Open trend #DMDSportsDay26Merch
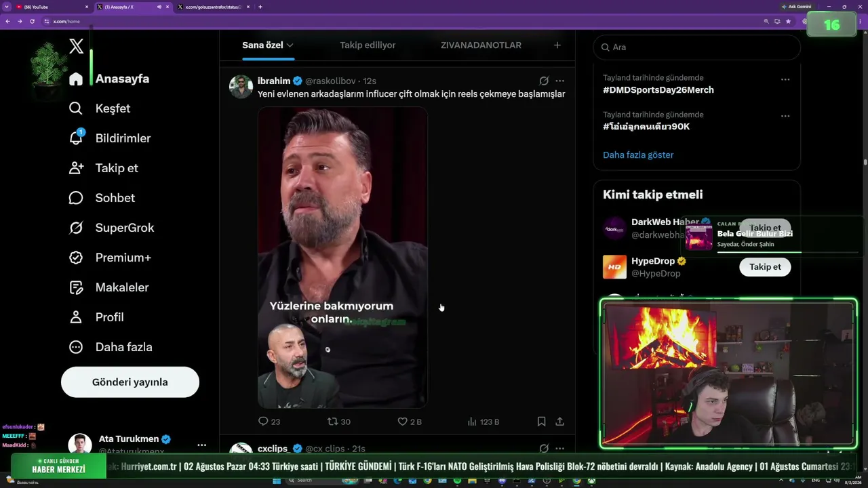This screenshot has width=868, height=488. (658, 89)
